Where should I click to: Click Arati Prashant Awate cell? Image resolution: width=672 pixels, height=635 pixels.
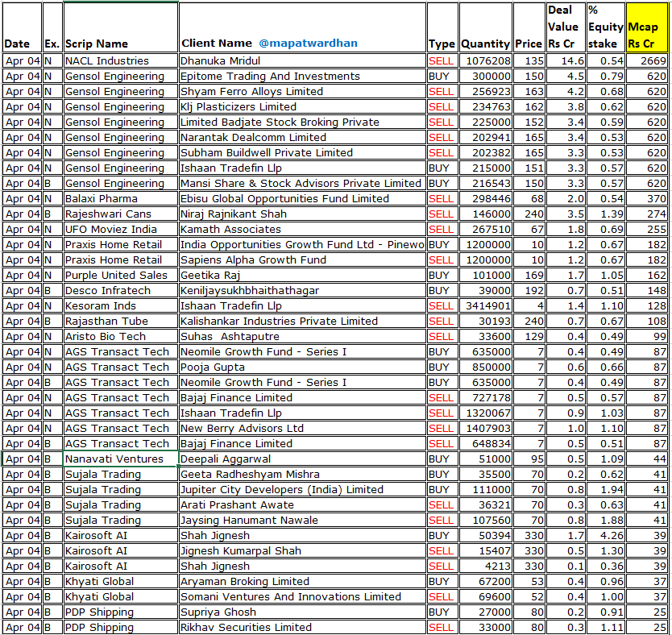[302, 504]
